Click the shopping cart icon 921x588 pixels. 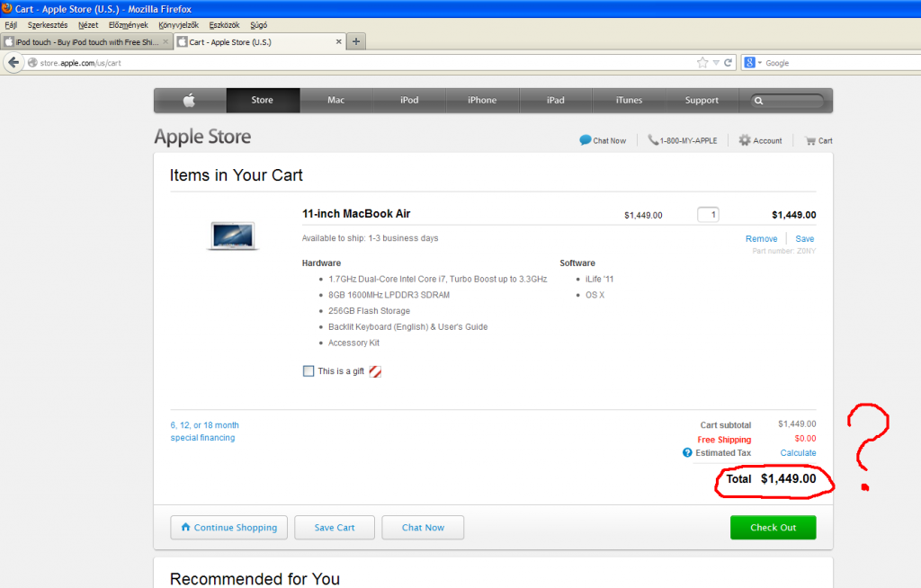click(810, 140)
